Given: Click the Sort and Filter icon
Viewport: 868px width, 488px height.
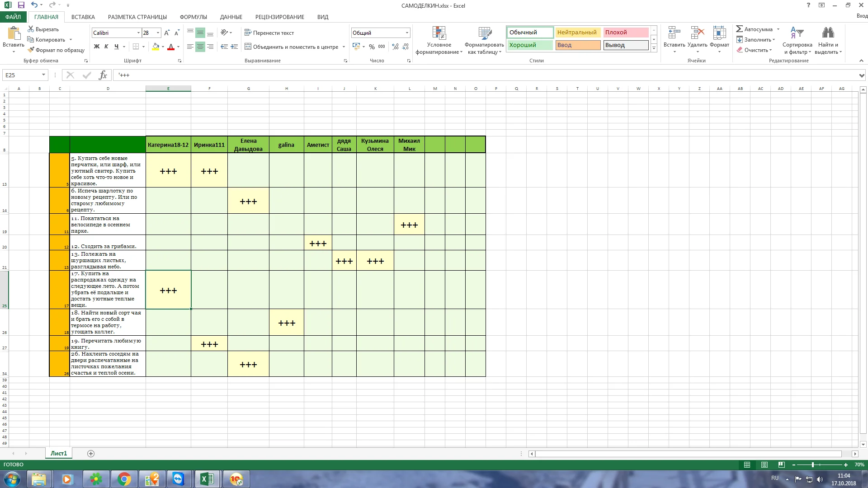Looking at the screenshot, I should [797, 33].
